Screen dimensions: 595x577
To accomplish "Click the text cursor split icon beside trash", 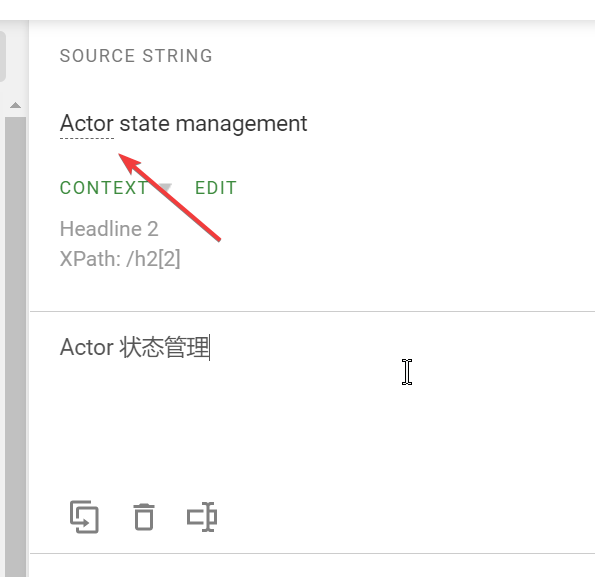I will (x=202, y=517).
